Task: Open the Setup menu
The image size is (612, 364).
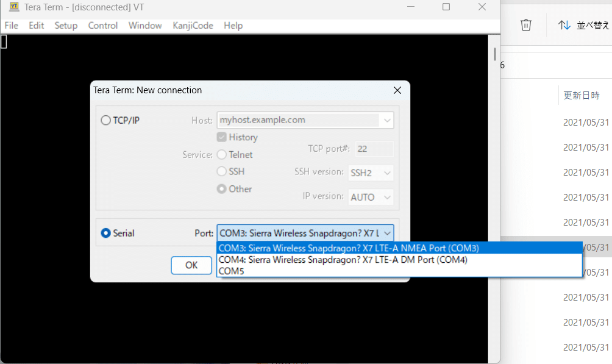Action: pyautogui.click(x=66, y=26)
